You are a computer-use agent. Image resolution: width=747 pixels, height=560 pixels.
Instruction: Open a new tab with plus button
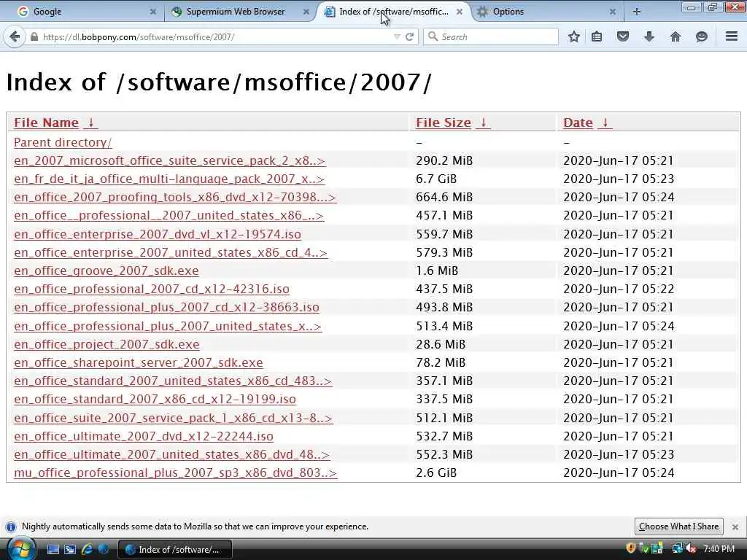pyautogui.click(x=636, y=12)
